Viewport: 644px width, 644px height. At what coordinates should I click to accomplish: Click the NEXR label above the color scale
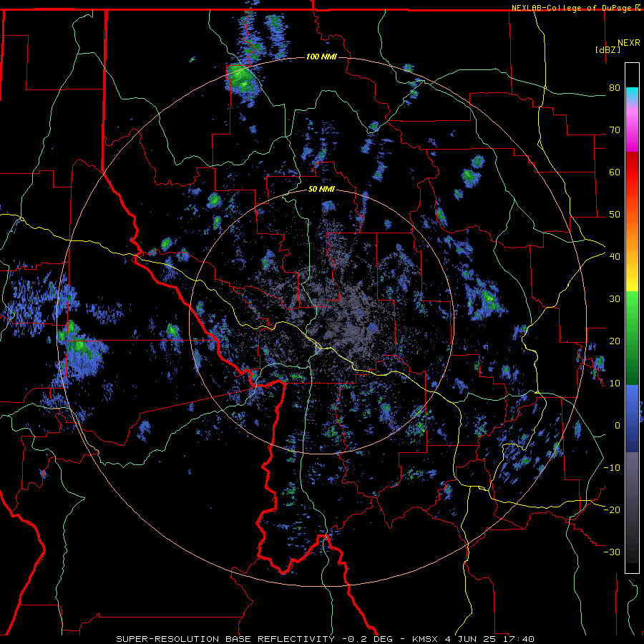pyautogui.click(x=629, y=43)
